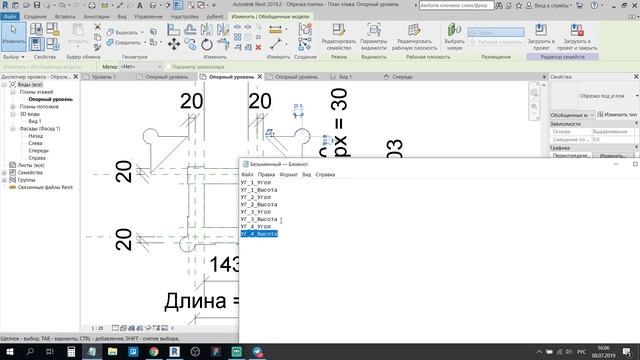Toggle Параметр экземпляра checkbox
The image size is (640, 360).
click(168, 67)
